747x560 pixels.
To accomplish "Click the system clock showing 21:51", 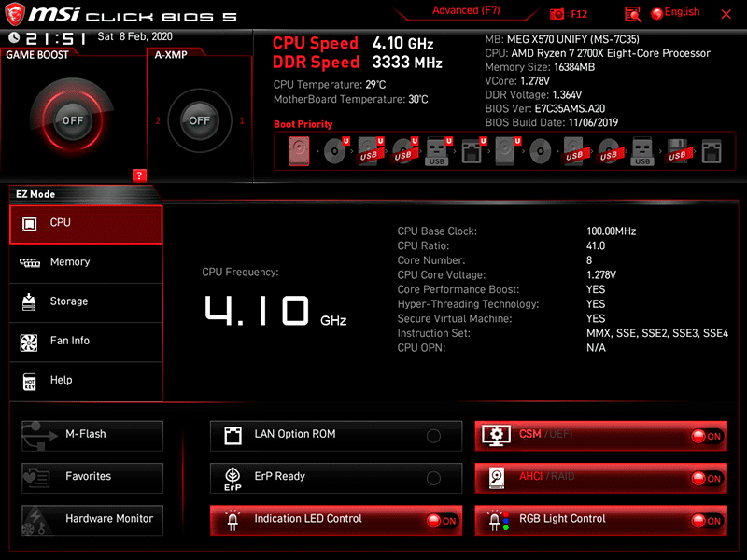I will coord(56,38).
